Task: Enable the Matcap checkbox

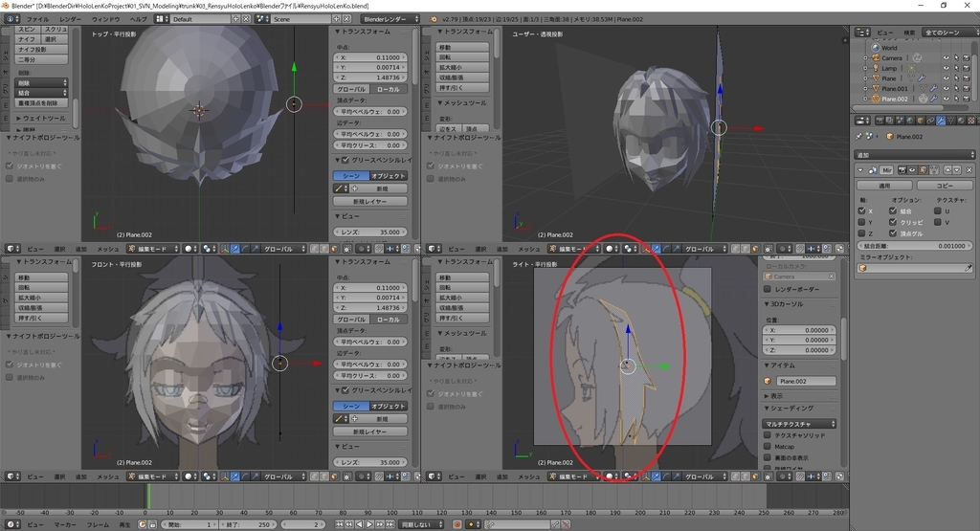Action: pos(768,446)
